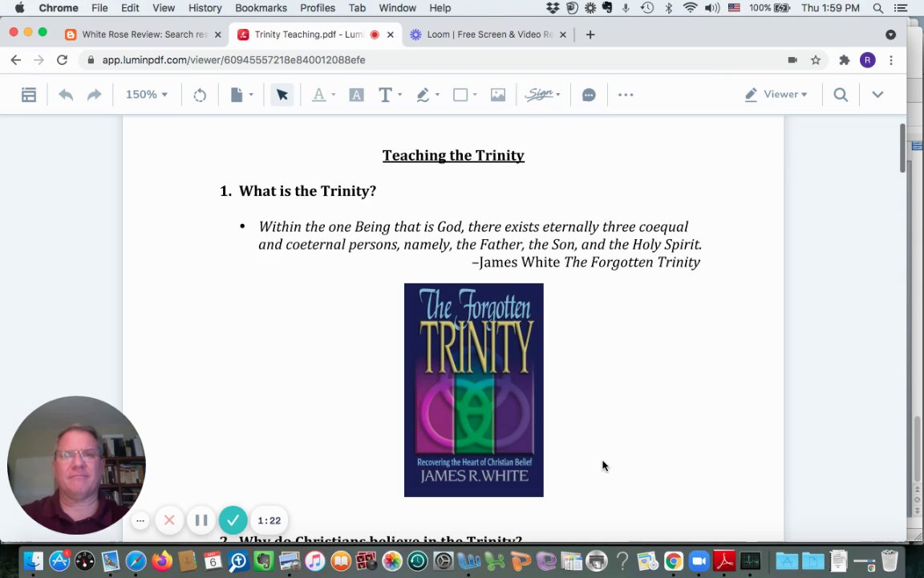Open the Window menu
The width and height of the screenshot is (924, 578).
pyautogui.click(x=397, y=8)
